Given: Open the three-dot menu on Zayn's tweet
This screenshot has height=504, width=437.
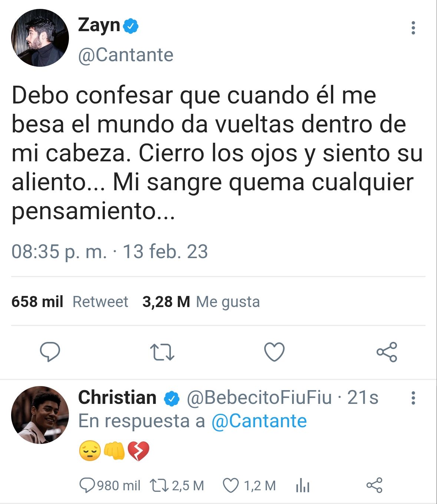Looking at the screenshot, I should 413,28.
